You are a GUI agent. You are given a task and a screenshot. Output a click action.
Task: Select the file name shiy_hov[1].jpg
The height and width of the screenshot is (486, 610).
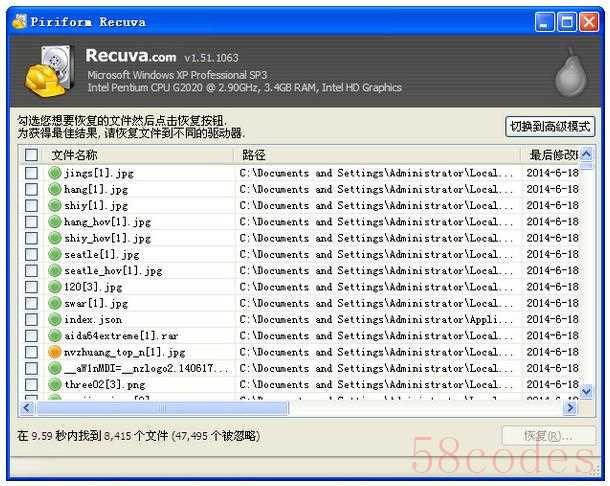pos(107,238)
